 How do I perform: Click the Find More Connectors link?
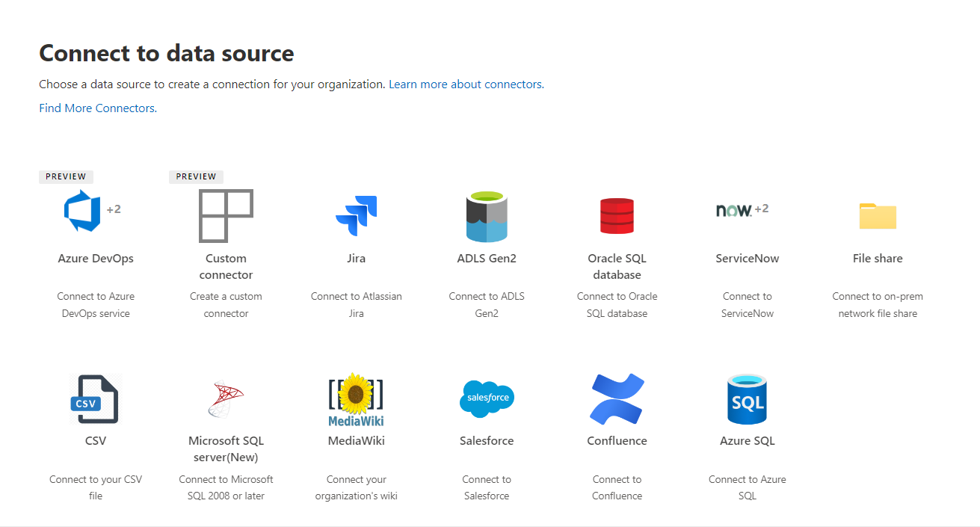point(98,108)
